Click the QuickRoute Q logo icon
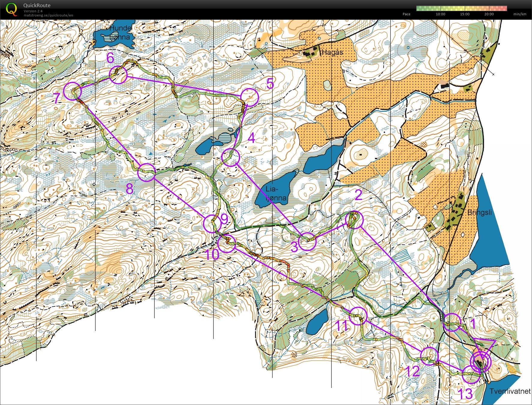The height and width of the screenshot is (405, 532). [x=11, y=9]
